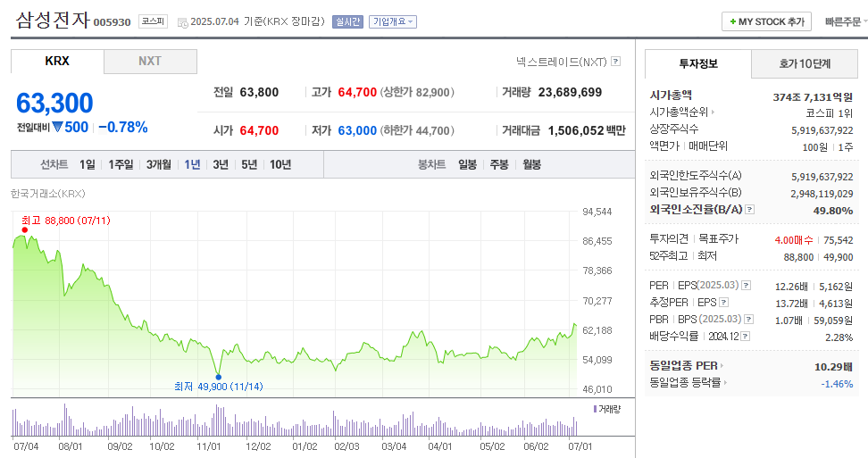Expand the 기업개요 dropdown

click(393, 21)
